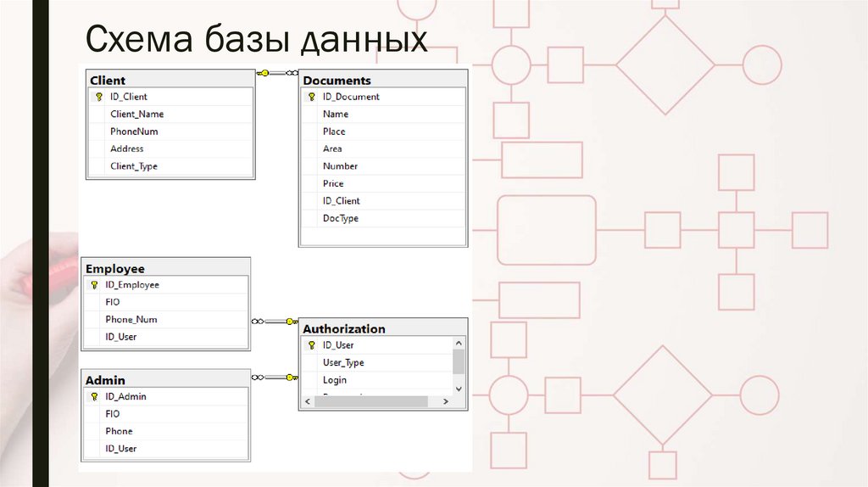Select the PhoneNum column row
868x487 pixels.
(170, 132)
